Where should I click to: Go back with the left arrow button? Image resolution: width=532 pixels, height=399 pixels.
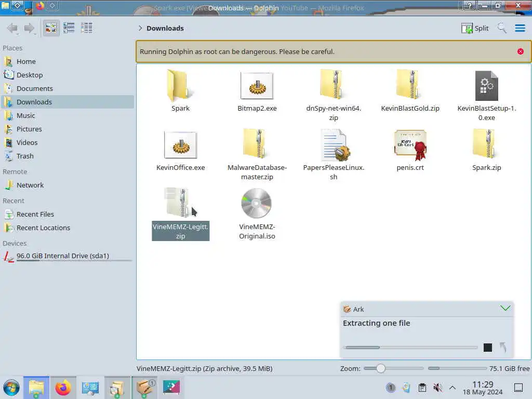coord(12,28)
